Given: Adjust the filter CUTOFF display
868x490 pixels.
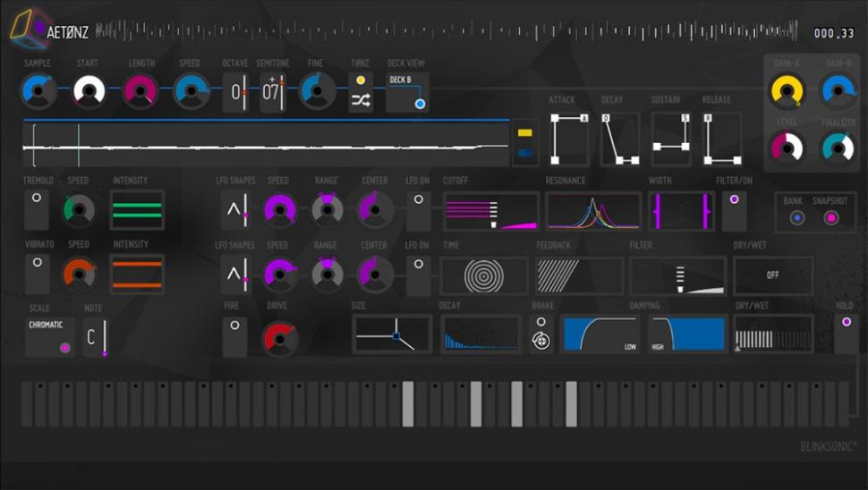Looking at the screenshot, I should point(491,211).
